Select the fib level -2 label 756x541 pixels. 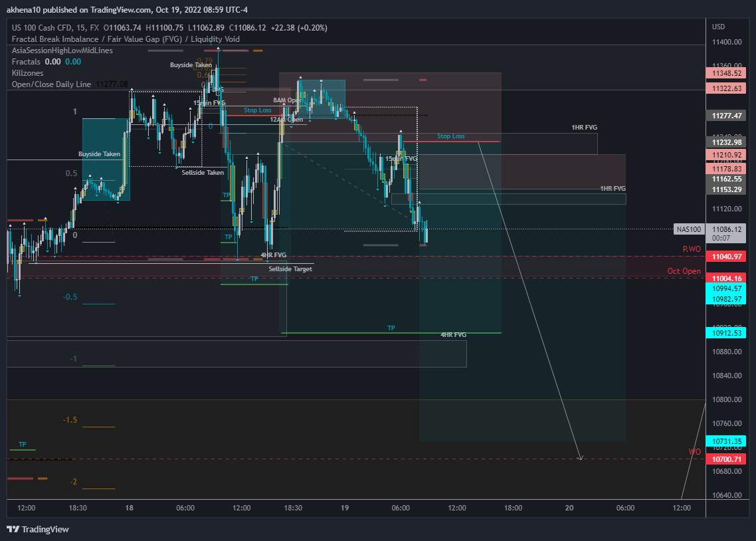[x=73, y=482]
